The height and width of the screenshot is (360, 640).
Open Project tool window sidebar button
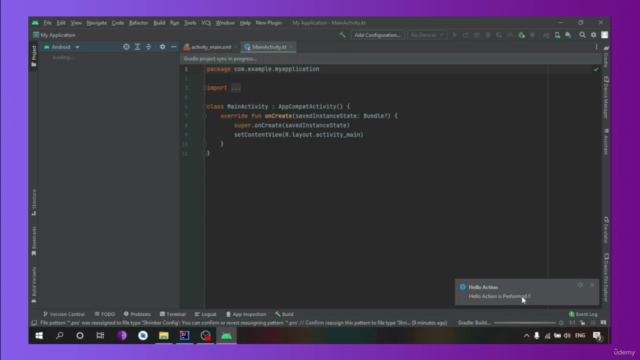(x=34, y=56)
